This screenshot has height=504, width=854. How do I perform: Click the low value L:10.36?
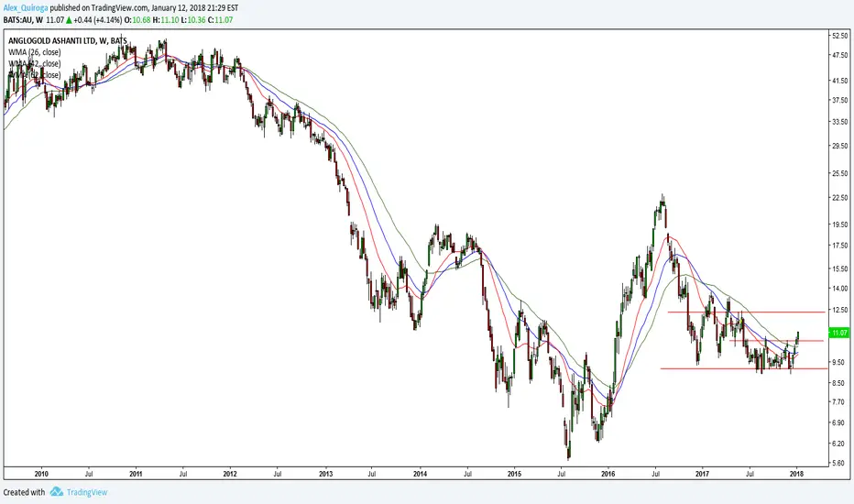[x=192, y=20]
